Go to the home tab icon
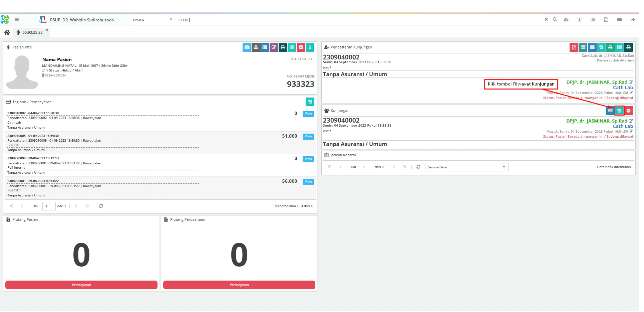The width and height of the screenshot is (644, 312). pos(7,32)
